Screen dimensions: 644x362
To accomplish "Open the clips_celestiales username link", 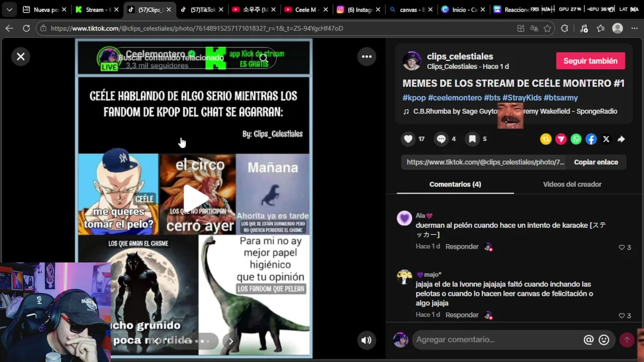I will (460, 56).
